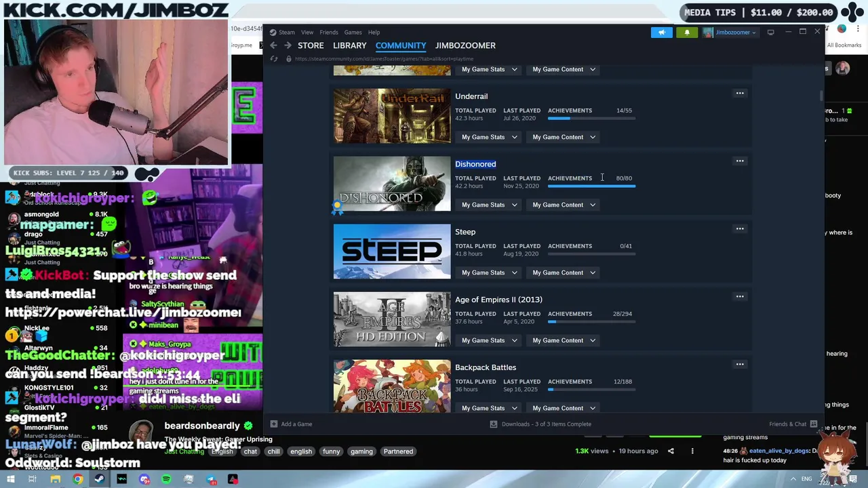This screenshot has width=868, height=488.
Task: Go to the LIBRARY tab
Action: pyautogui.click(x=350, y=45)
